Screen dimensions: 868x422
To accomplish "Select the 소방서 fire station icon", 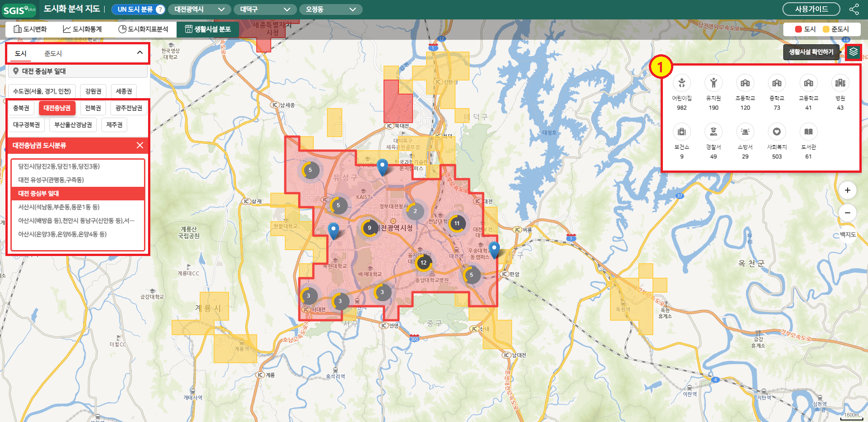I will (x=745, y=132).
